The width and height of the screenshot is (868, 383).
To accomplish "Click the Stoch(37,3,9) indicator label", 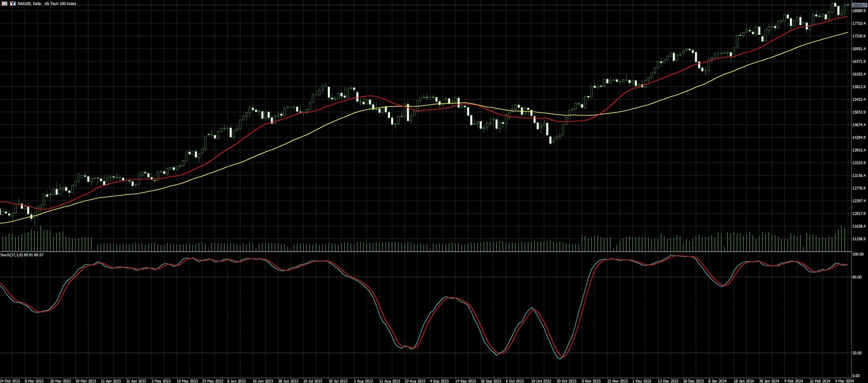I will (22, 255).
